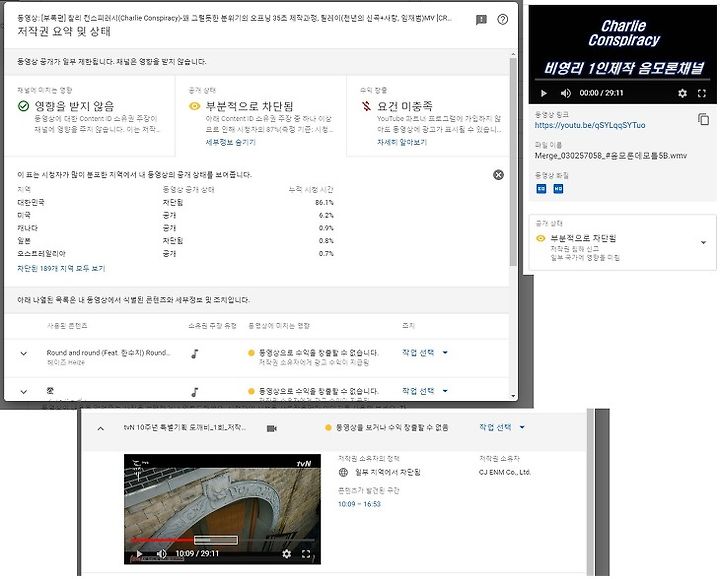Click the 저작권 요약 및 상태 heading

64,31
